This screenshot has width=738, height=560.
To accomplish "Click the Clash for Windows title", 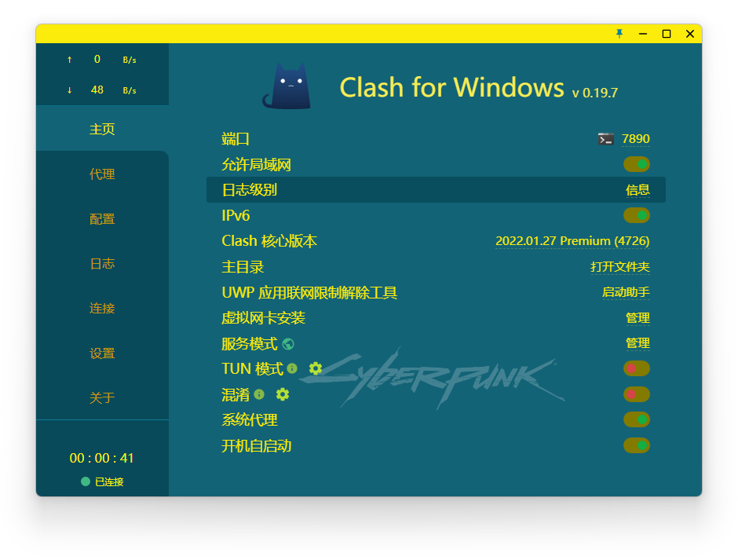I will click(451, 88).
